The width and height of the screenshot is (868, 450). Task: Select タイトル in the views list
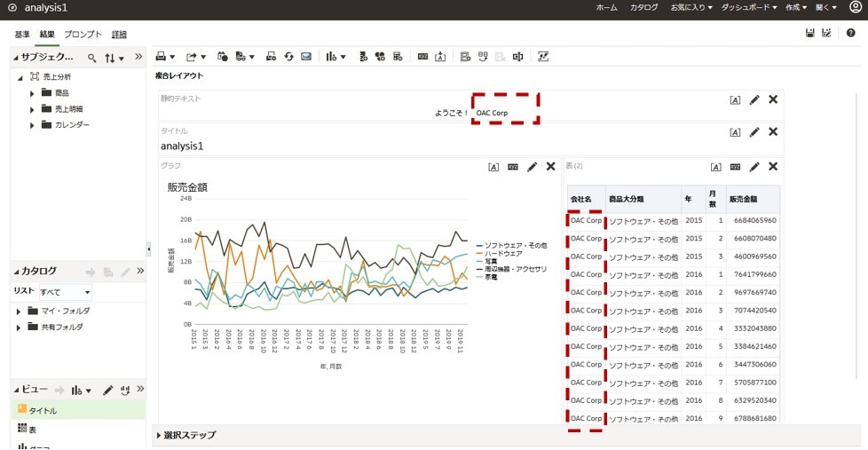point(77,410)
